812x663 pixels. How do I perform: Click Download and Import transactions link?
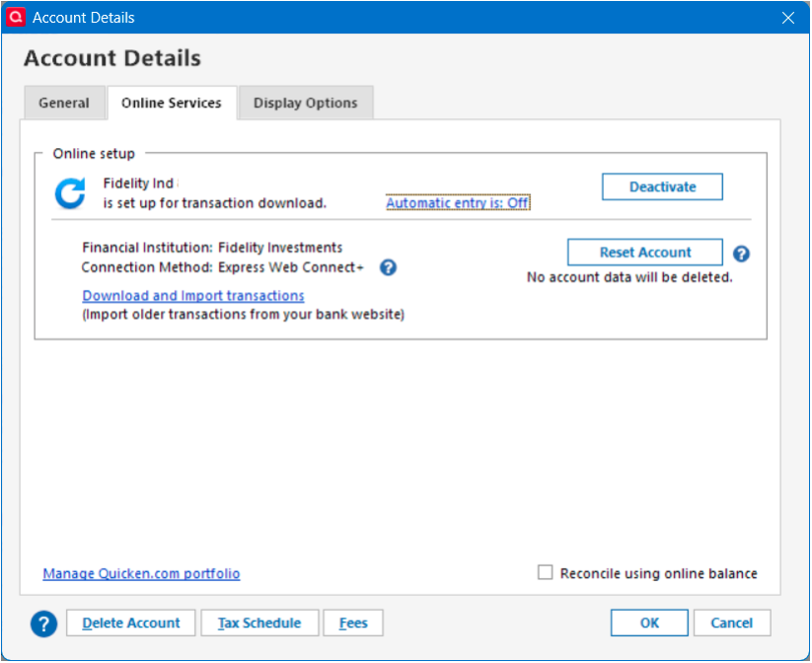(193, 295)
